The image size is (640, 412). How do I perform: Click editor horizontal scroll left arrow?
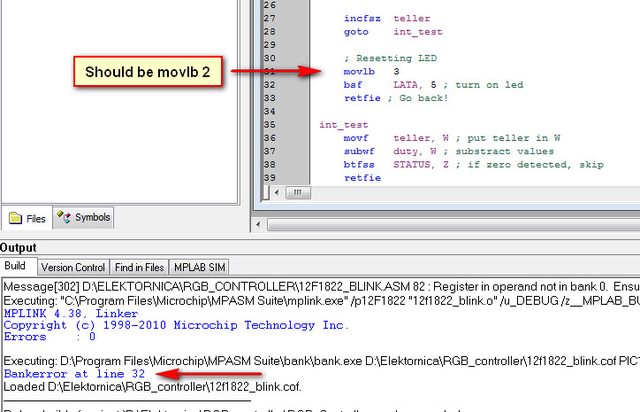[x=277, y=192]
